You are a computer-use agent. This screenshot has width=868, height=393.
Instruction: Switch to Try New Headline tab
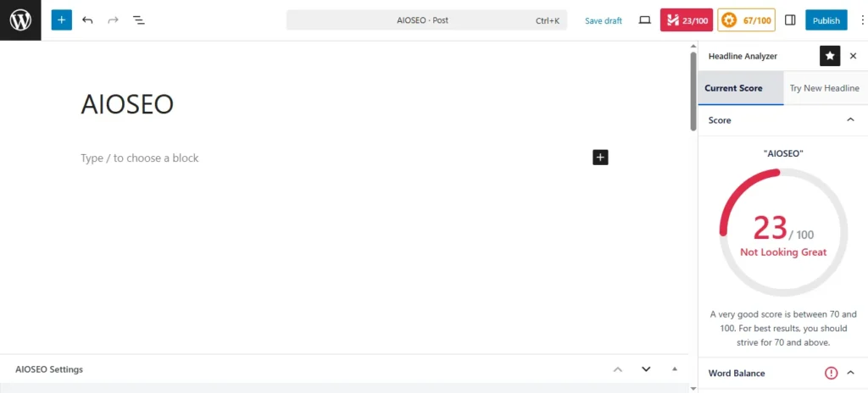(824, 88)
